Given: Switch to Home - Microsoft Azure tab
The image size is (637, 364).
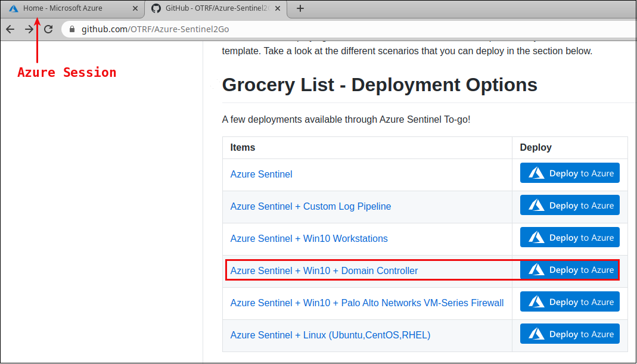Looking at the screenshot, I should pyautogui.click(x=63, y=8).
